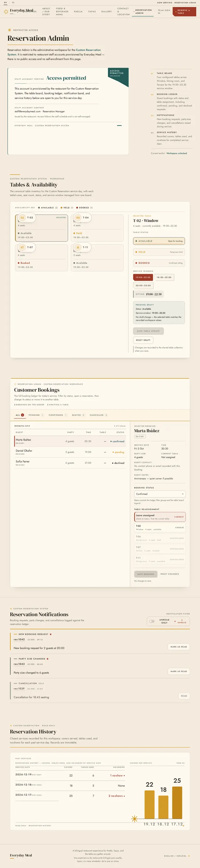Set table status to Available
The image size is (200, 868).
point(159,241)
